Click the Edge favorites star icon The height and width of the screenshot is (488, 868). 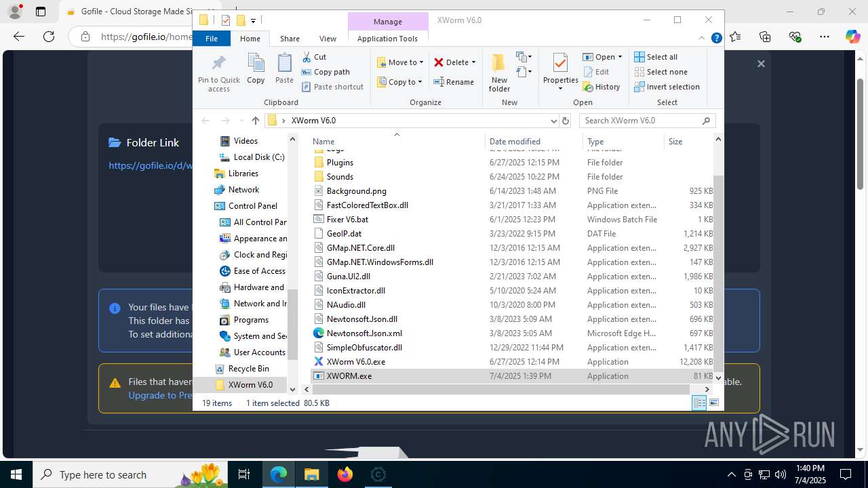736,37
